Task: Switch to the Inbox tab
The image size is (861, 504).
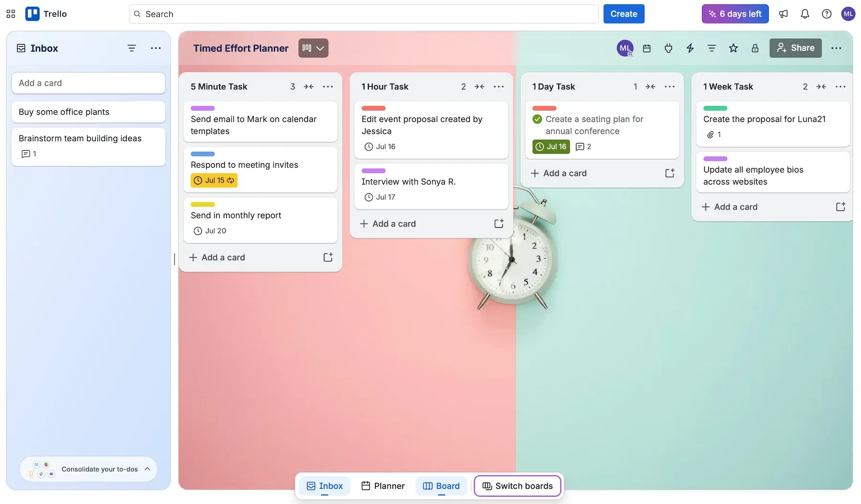Action: pyautogui.click(x=325, y=486)
